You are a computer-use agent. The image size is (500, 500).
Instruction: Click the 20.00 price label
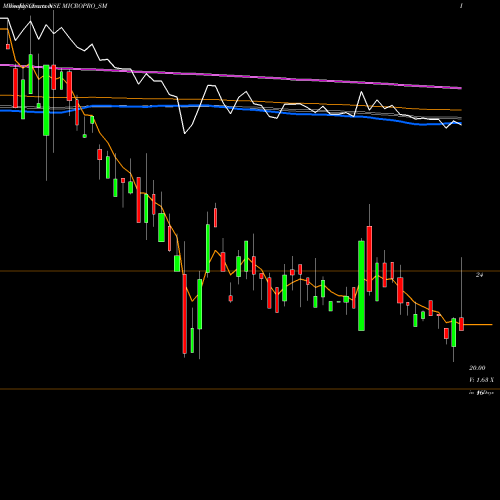coord(477,368)
